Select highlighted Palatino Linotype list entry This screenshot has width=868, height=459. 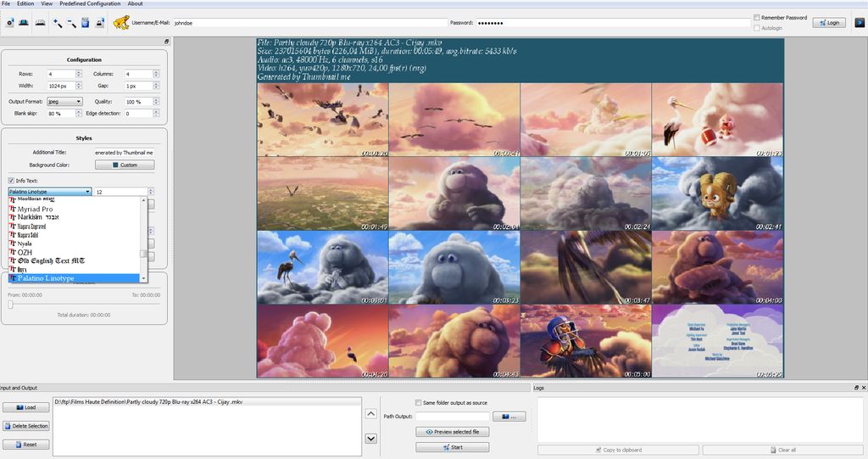(x=75, y=278)
